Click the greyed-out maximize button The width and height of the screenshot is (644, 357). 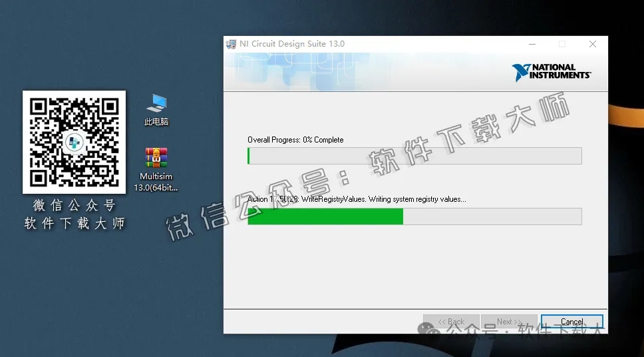point(562,44)
